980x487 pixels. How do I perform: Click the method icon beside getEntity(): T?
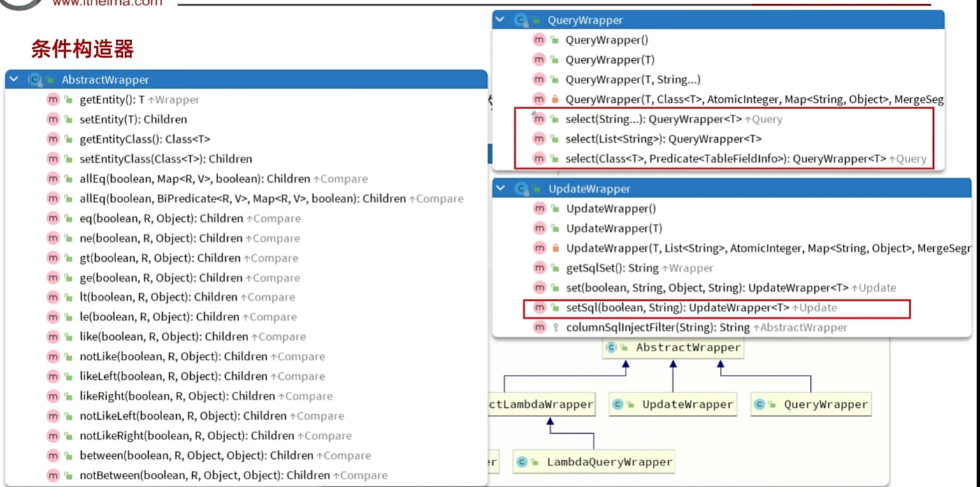click(x=53, y=99)
